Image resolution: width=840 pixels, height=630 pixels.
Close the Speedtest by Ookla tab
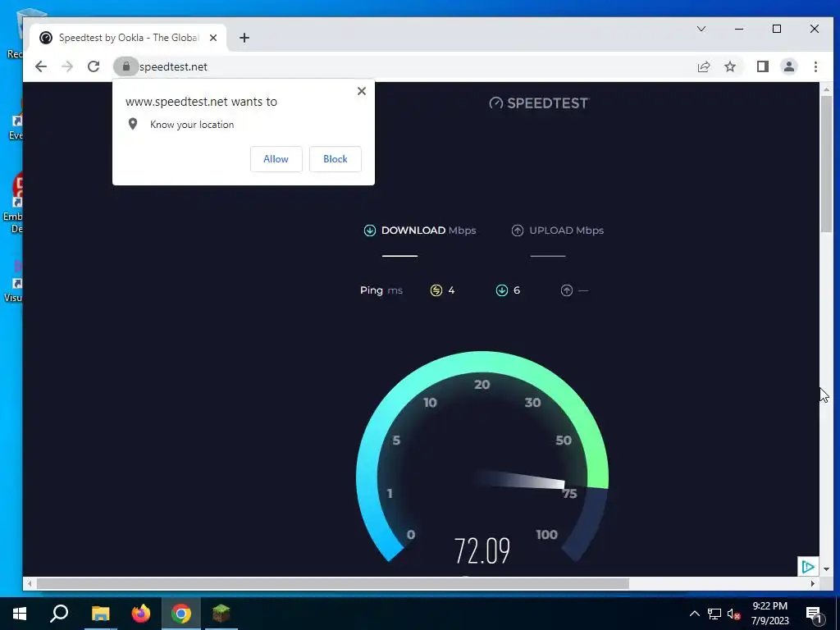[213, 38]
